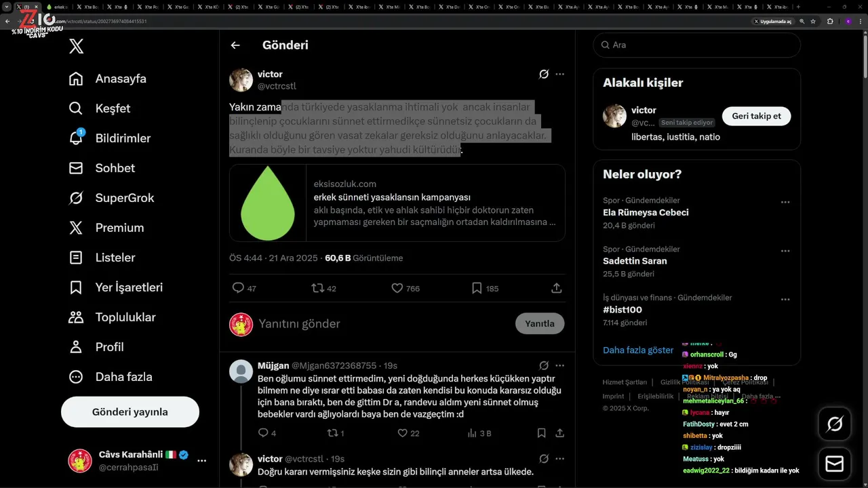Click the Ara search field

tap(696, 45)
